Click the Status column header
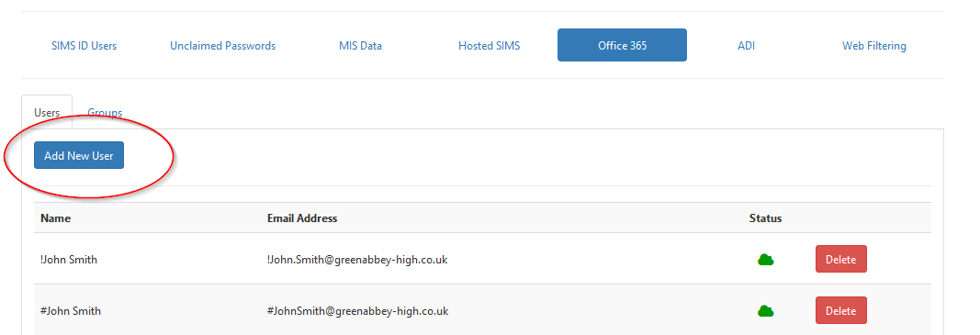The width and height of the screenshot is (980, 335). point(766,218)
